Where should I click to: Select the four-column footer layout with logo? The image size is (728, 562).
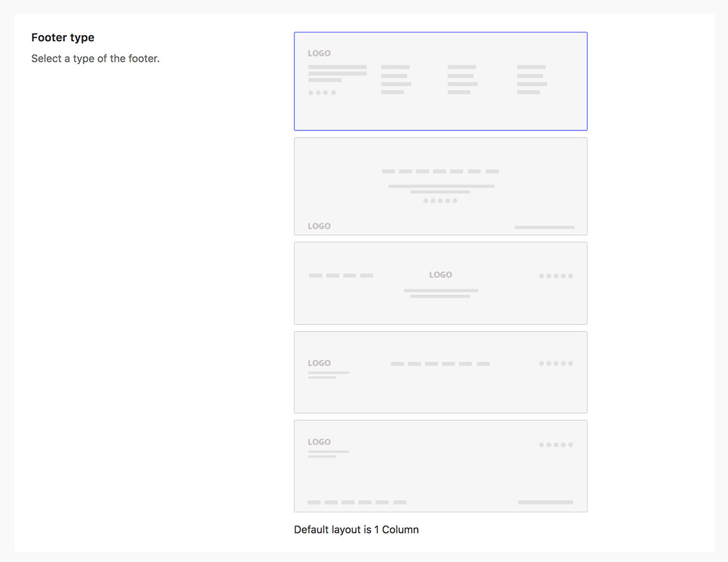[441, 81]
